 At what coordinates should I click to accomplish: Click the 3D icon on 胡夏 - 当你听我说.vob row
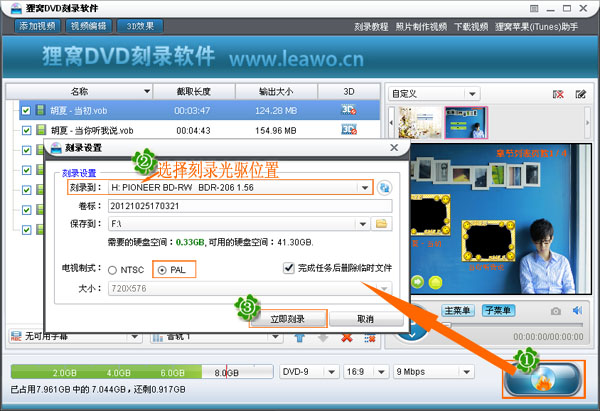point(349,130)
